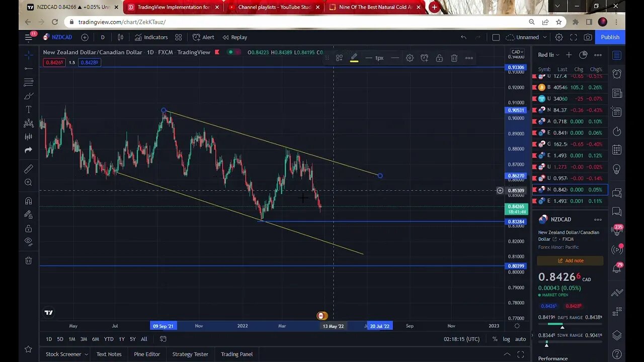Image resolution: width=644 pixels, height=362 pixels.
Task: Take a chart snapshot with camera icon
Action: 588,37
